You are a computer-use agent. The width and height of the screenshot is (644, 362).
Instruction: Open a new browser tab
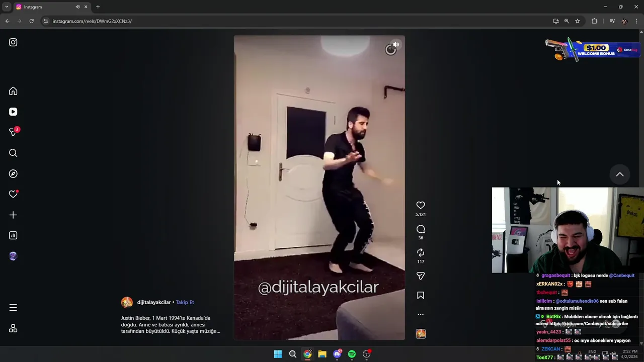(98, 7)
